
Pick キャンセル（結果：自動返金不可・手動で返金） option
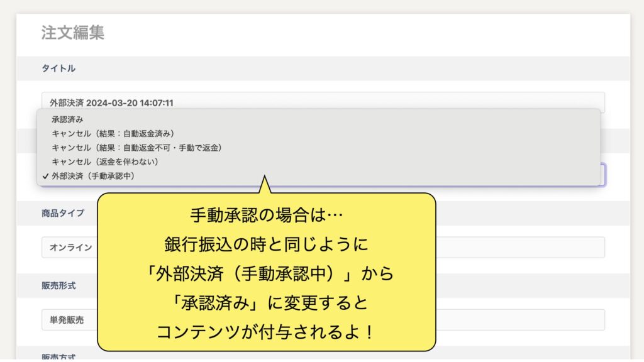click(x=136, y=148)
